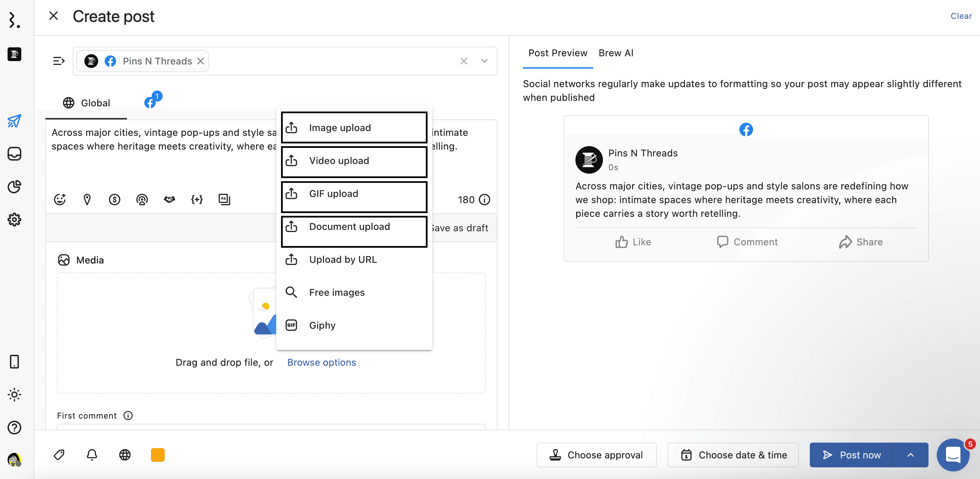
Task: Click the location pin icon
Action: coord(87,199)
